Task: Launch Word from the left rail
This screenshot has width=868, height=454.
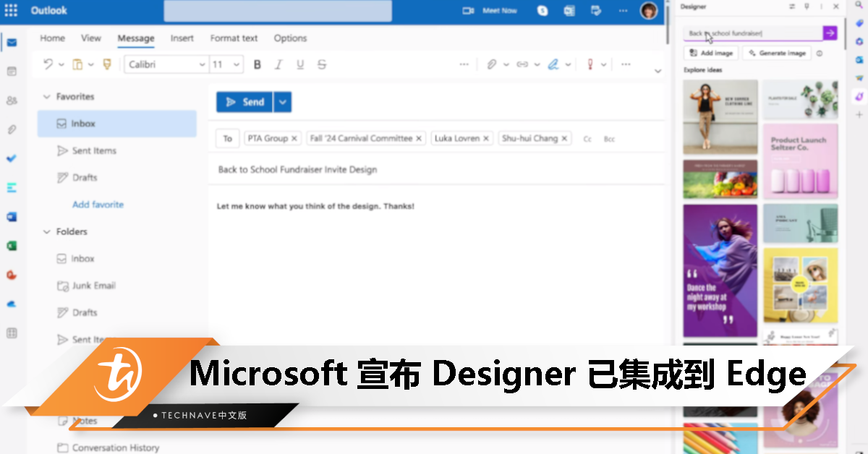Action: click(x=12, y=217)
